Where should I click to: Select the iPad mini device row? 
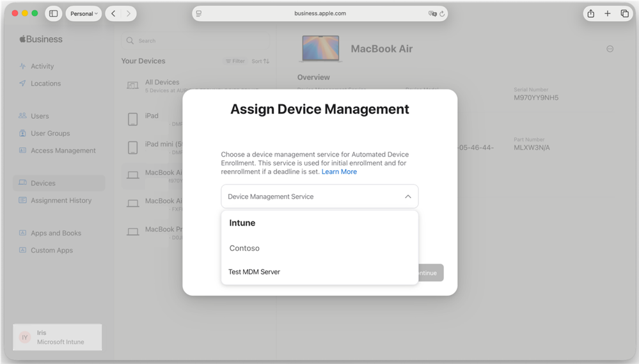point(154,148)
